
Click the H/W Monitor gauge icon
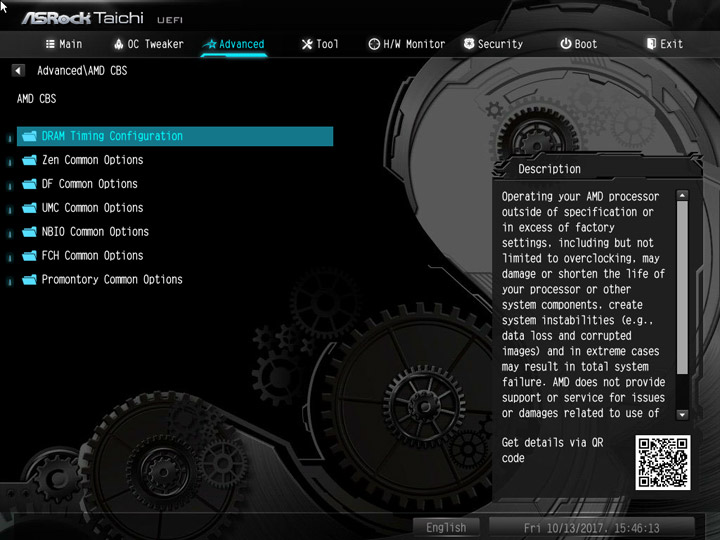[x=374, y=44]
